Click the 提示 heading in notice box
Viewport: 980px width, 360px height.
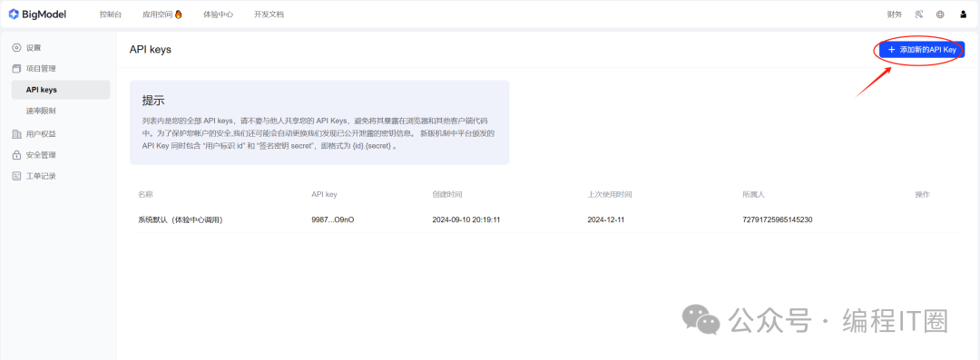(153, 101)
